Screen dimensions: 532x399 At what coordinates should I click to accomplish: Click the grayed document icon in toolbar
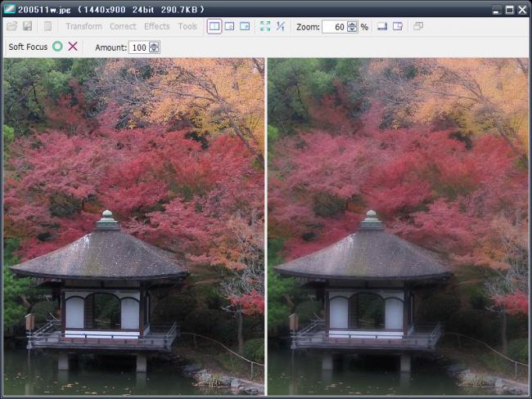point(47,26)
